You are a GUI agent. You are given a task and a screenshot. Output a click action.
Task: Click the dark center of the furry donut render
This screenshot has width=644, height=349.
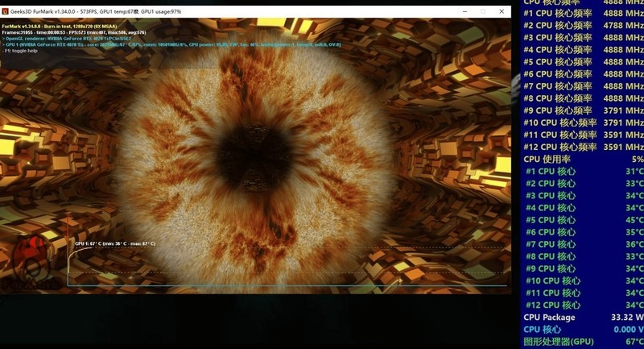(x=254, y=158)
